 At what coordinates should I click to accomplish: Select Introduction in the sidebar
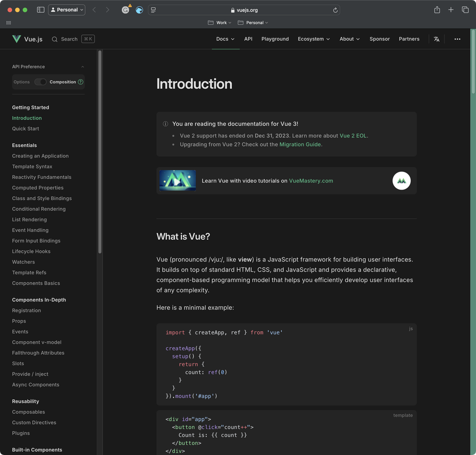[x=27, y=118]
